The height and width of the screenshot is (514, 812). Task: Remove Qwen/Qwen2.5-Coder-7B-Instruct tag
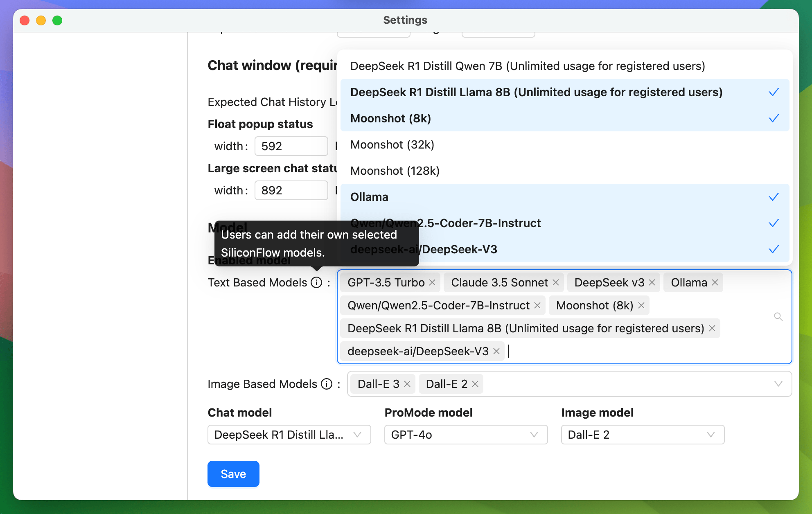point(537,305)
